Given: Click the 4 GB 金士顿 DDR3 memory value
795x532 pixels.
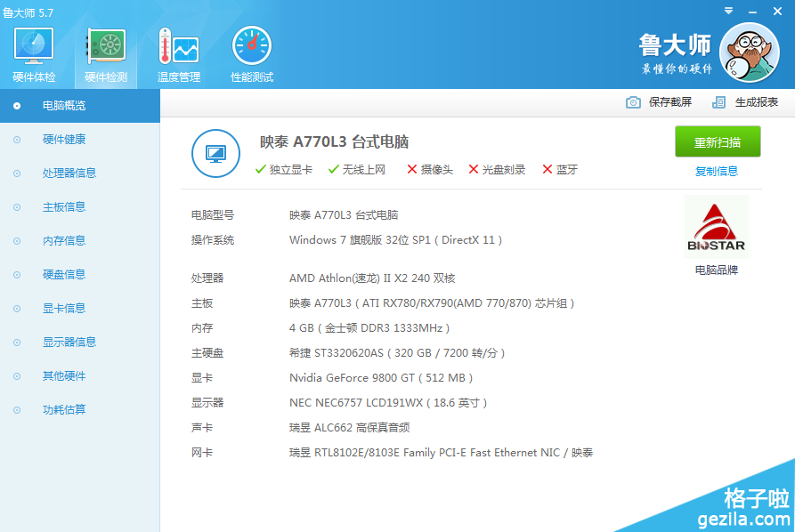Looking at the screenshot, I should pos(369,328).
